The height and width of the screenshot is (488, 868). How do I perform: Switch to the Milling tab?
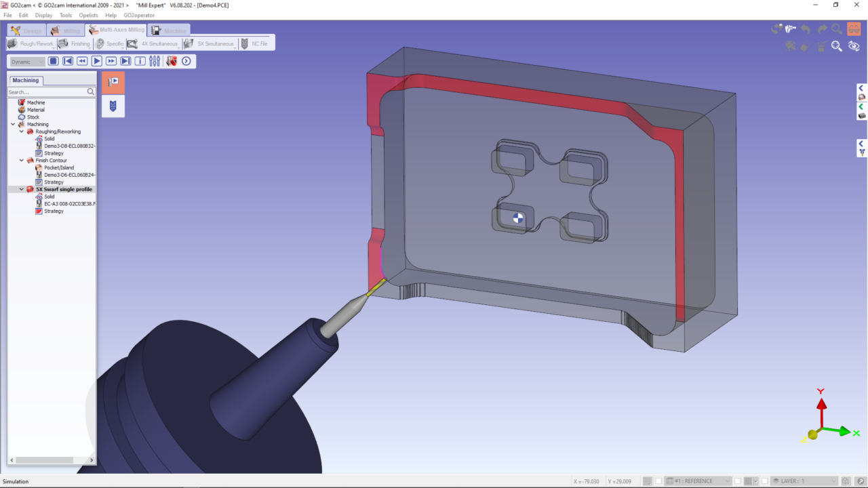click(x=65, y=30)
